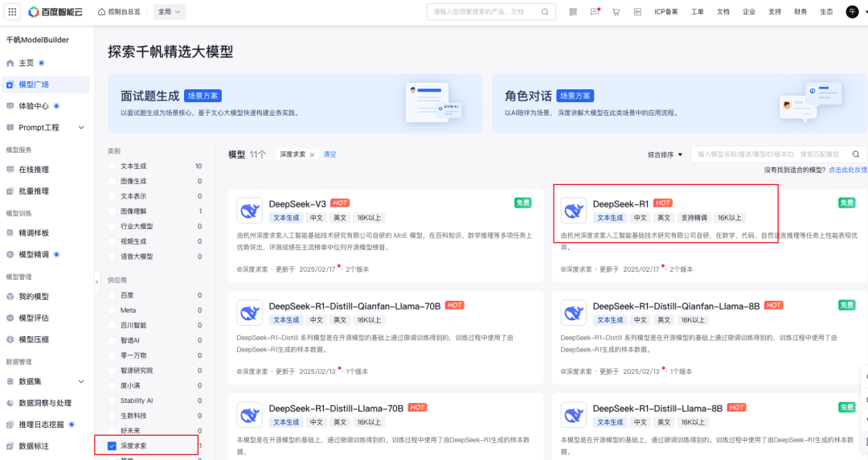Open the ICP备案 top menu
The image size is (868, 460).
tap(666, 11)
